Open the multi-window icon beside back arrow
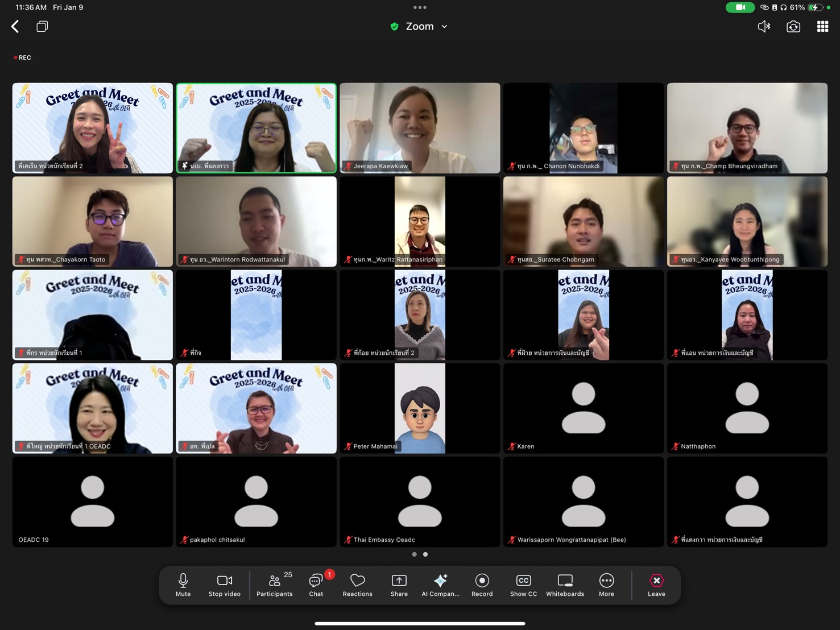Screen dimensions: 840x630 (x=42, y=27)
